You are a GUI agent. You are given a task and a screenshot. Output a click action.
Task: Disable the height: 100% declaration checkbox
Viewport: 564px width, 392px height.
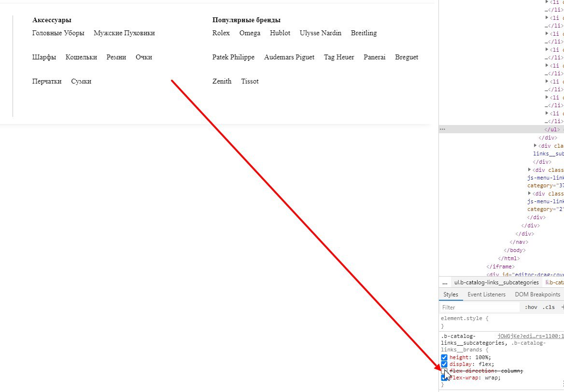pyautogui.click(x=444, y=357)
